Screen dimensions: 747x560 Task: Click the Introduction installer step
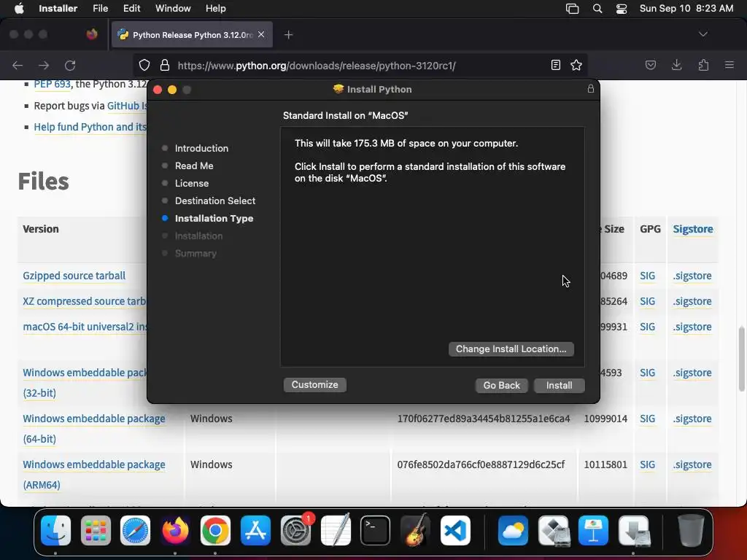(201, 148)
